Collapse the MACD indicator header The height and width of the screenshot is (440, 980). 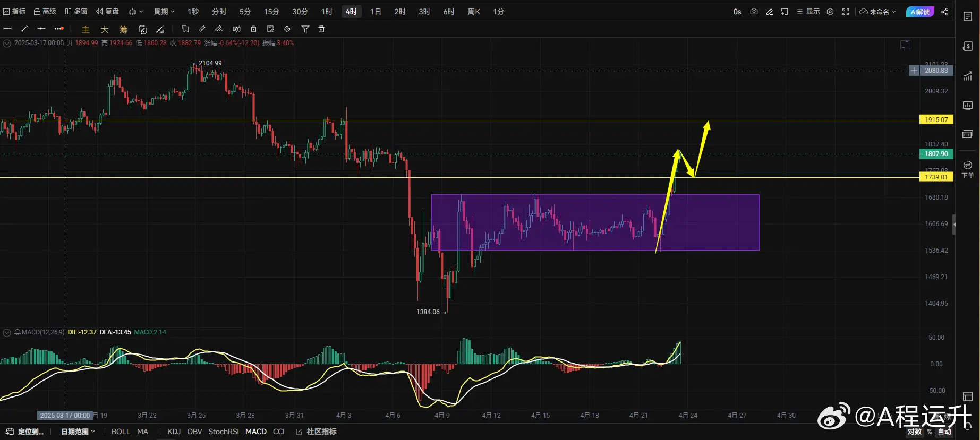point(7,333)
